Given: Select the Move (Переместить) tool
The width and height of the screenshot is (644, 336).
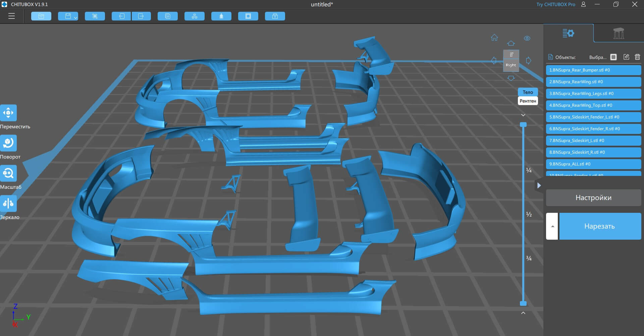Looking at the screenshot, I should tap(8, 113).
